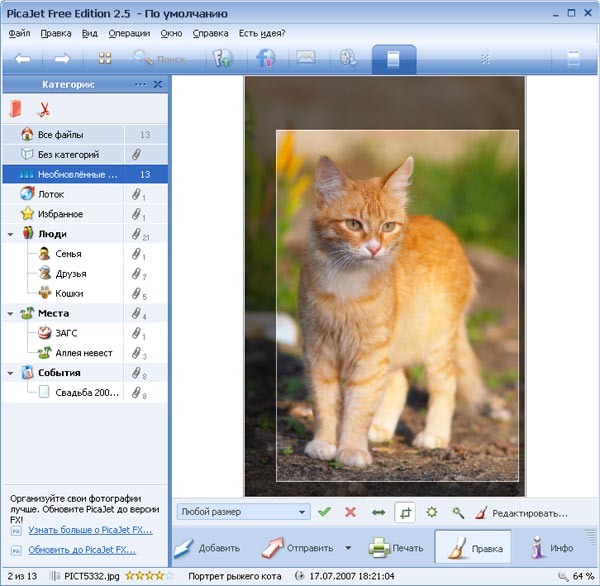The width and height of the screenshot is (600, 586).
Task: Open the Окно menu
Action: [171, 33]
